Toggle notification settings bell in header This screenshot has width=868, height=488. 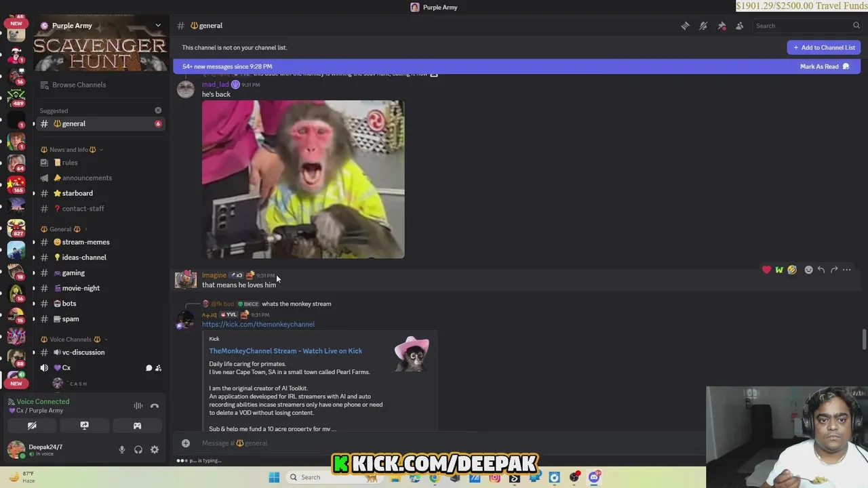(x=703, y=26)
